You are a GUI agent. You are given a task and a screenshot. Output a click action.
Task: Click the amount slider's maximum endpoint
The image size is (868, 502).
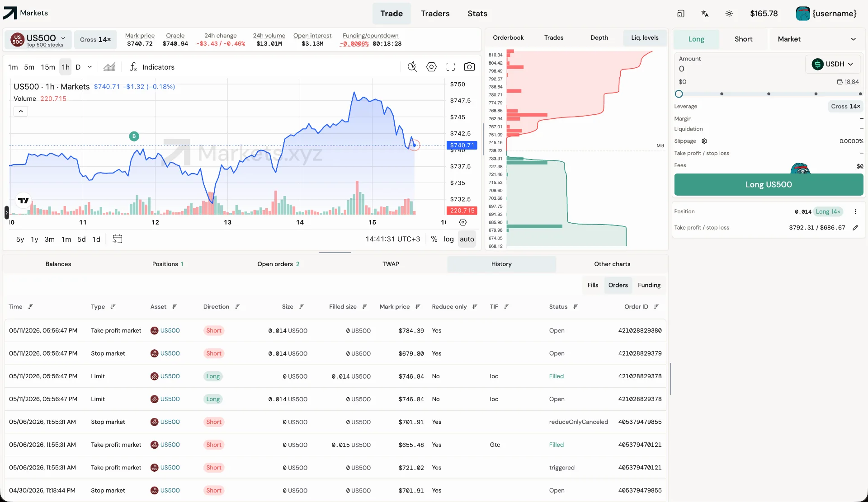pyautogui.click(x=860, y=94)
